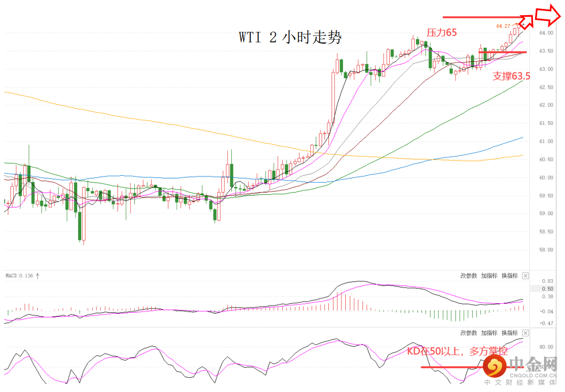Viewport: 565px width, 392px height.
Task: Open 换指标 in the KD indicator panel
Action: [x=509, y=333]
